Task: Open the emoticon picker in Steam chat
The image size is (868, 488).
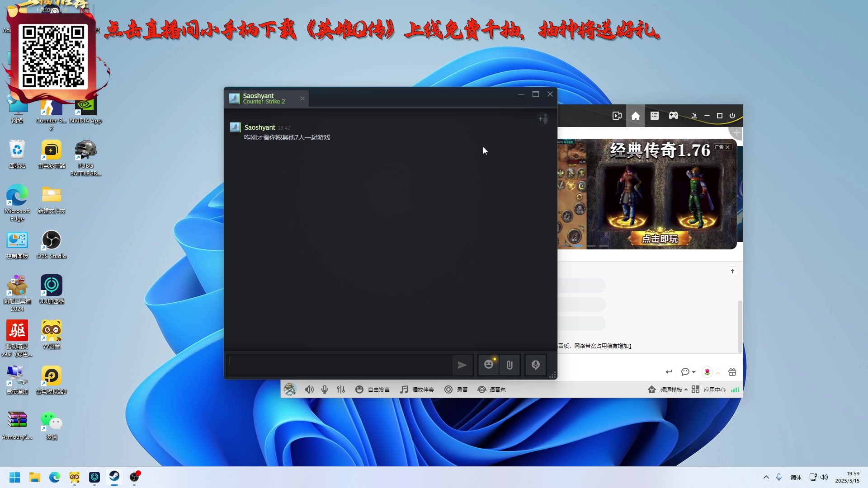Action: pos(489,365)
